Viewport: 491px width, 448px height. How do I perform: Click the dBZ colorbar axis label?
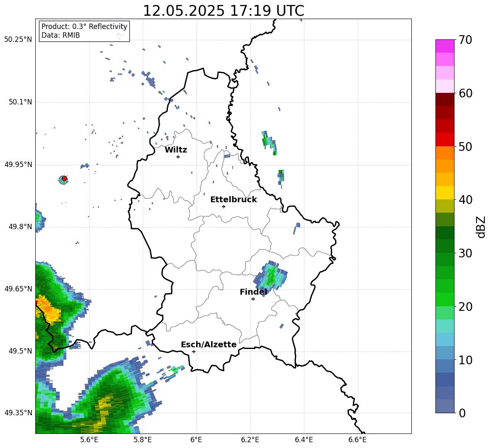coord(481,227)
